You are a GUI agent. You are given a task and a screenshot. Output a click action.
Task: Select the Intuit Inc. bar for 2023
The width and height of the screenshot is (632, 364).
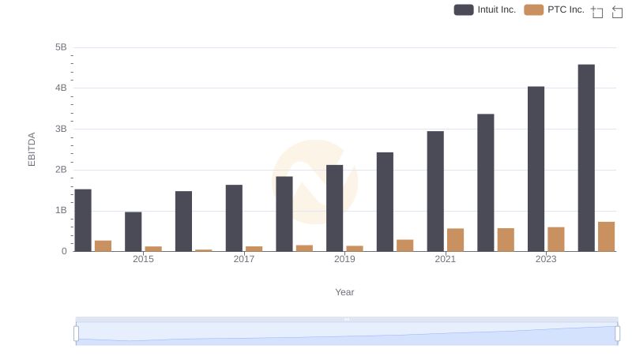coord(536,169)
